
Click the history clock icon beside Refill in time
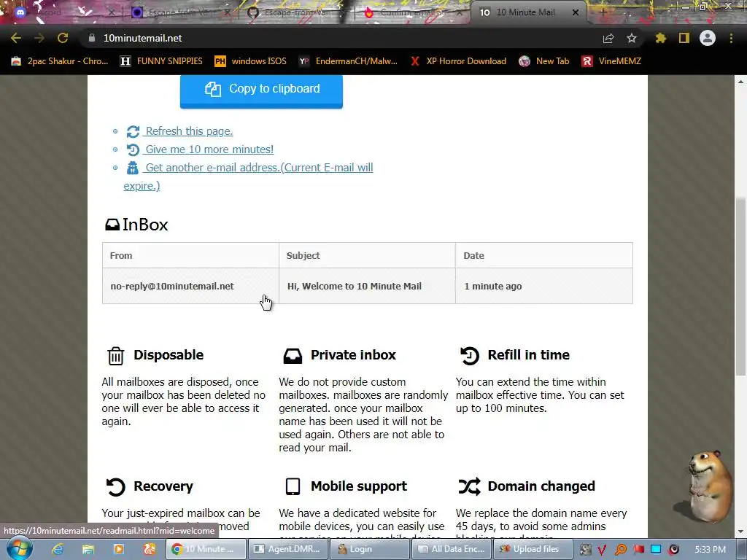469,355
